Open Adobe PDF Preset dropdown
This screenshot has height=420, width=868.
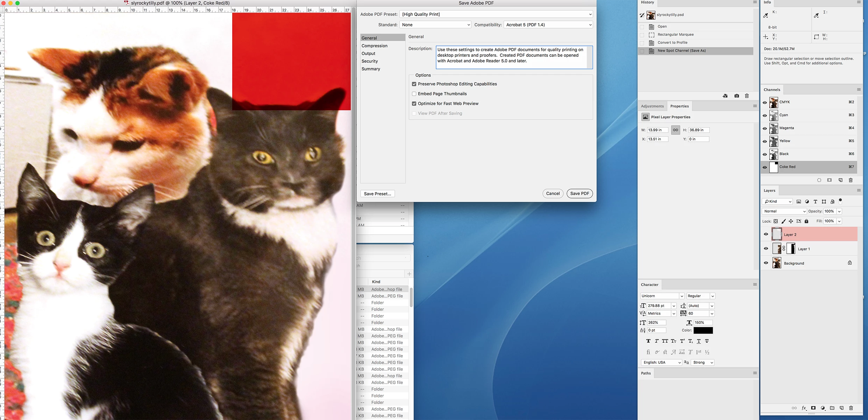[496, 14]
